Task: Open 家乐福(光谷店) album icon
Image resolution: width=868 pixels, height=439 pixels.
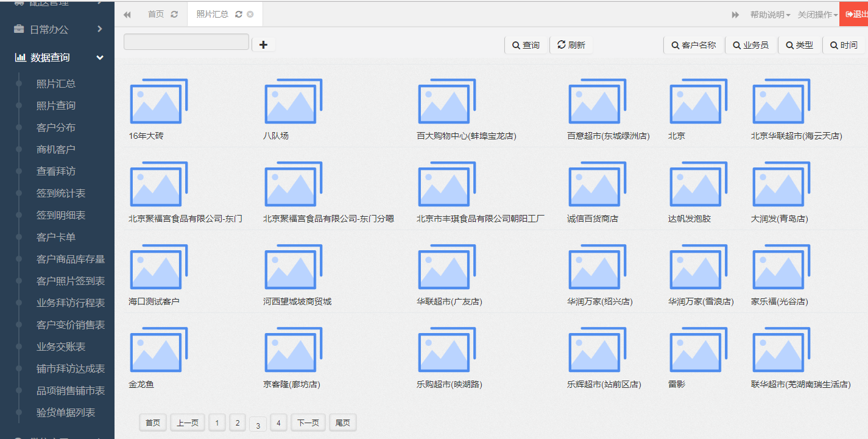Action: [781, 267]
